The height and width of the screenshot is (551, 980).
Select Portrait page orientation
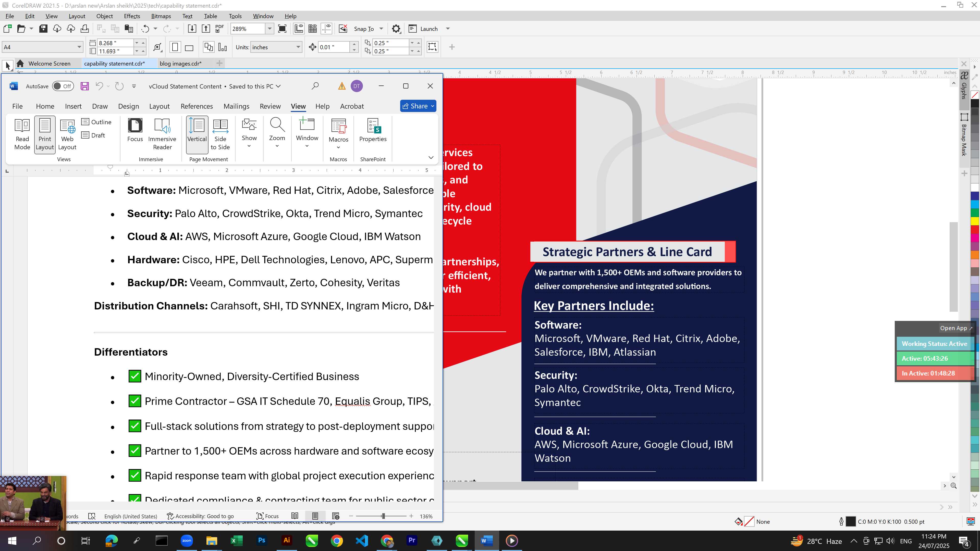(175, 47)
